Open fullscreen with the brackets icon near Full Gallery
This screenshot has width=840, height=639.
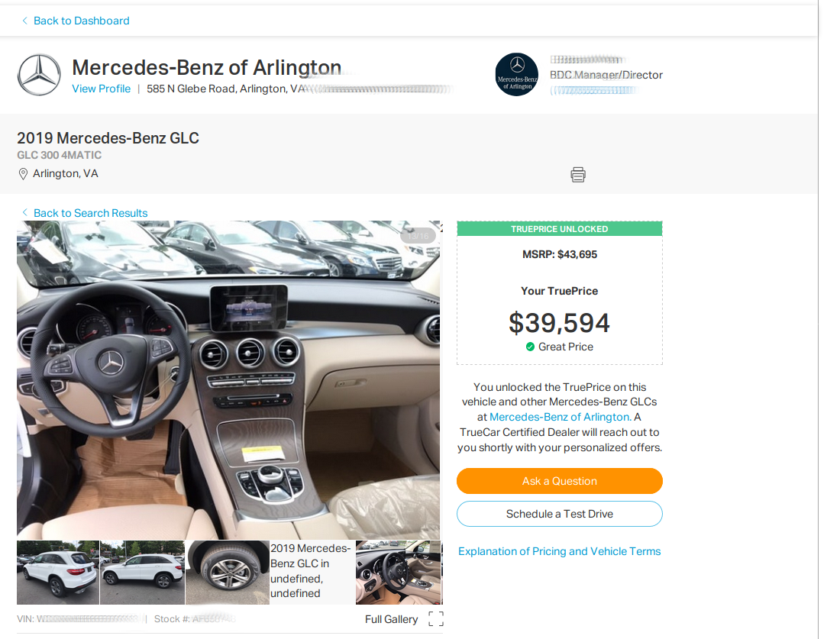pos(435,619)
